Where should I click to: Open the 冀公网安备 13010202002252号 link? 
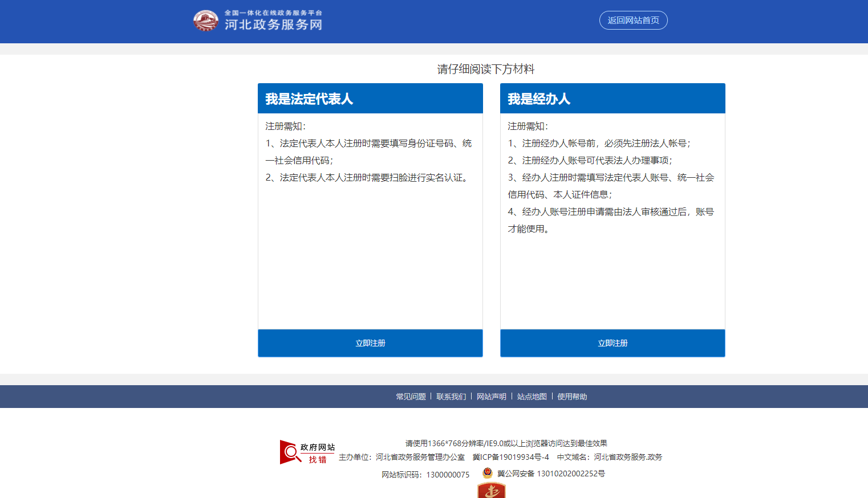[x=551, y=473]
